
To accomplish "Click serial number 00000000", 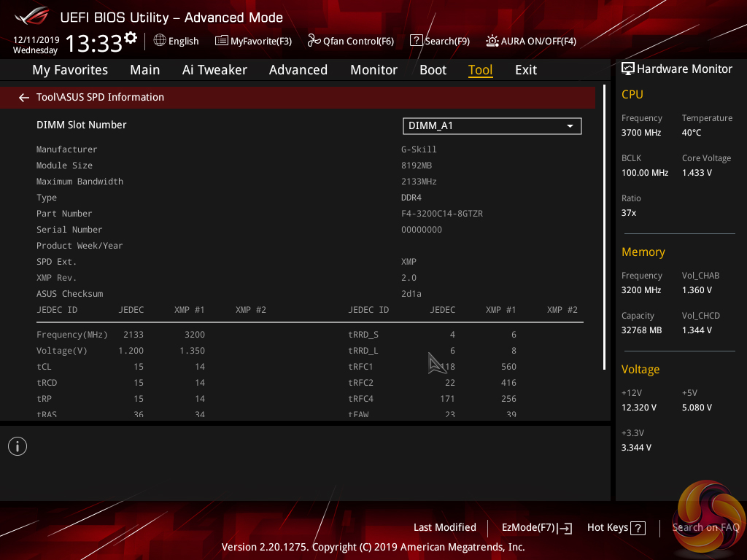I will (422, 230).
